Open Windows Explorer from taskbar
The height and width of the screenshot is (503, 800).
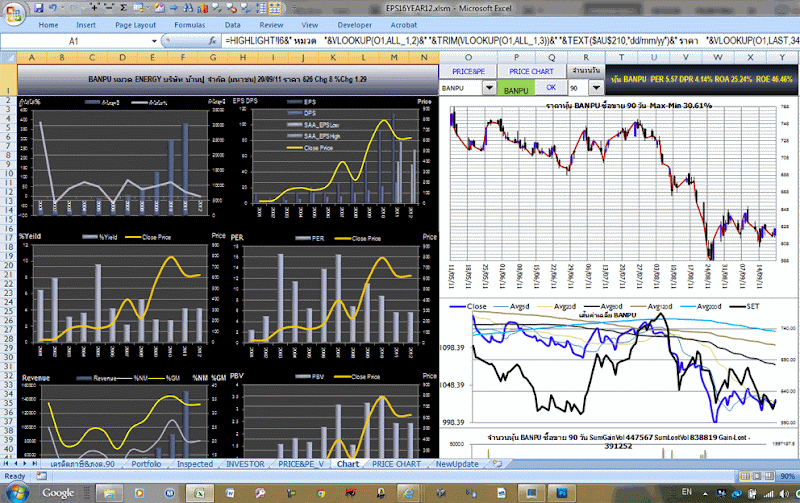coord(110,493)
